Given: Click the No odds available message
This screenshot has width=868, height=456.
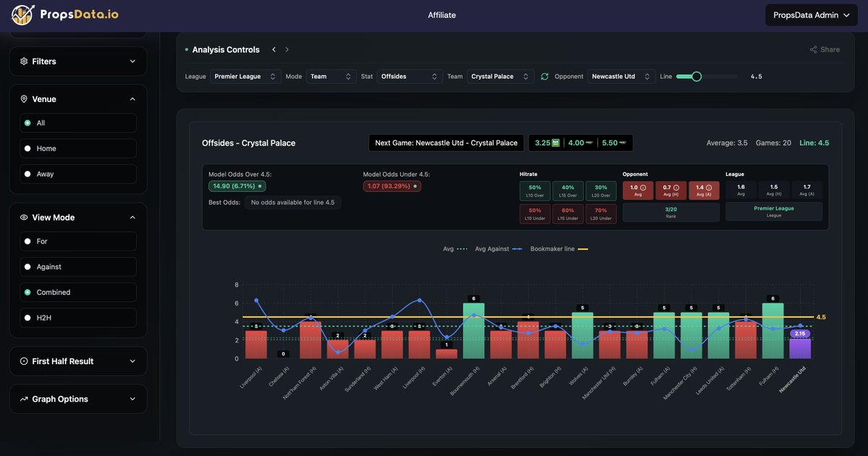Looking at the screenshot, I should coord(293,203).
